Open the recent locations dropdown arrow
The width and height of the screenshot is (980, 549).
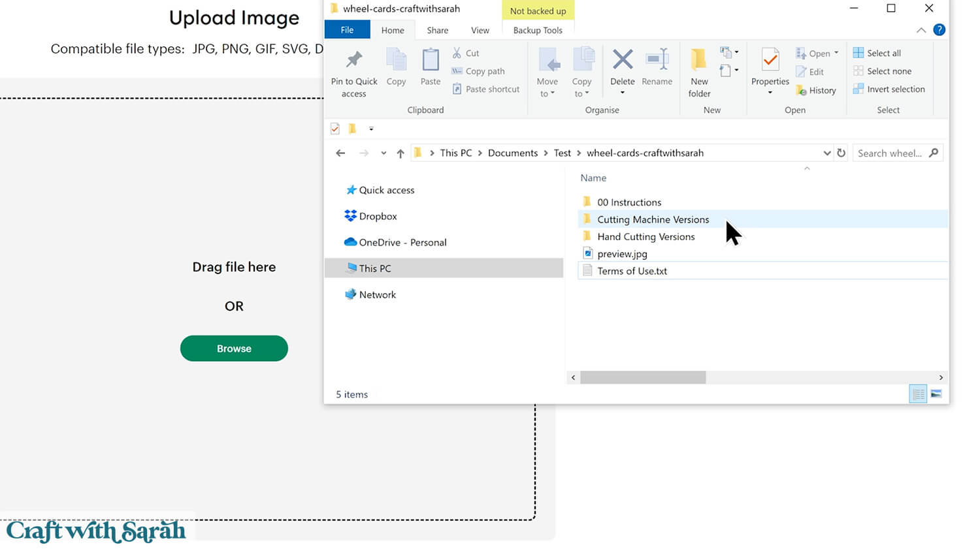coord(384,153)
